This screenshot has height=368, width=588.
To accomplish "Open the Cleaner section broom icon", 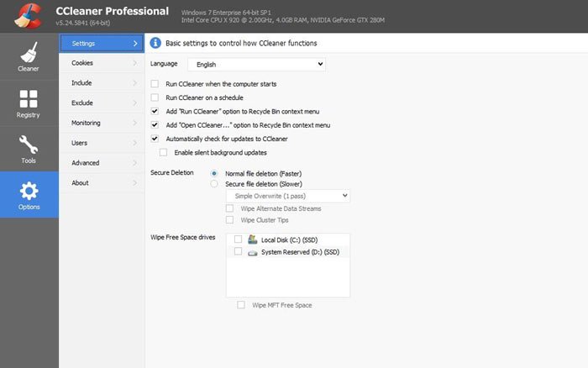I will [x=29, y=52].
